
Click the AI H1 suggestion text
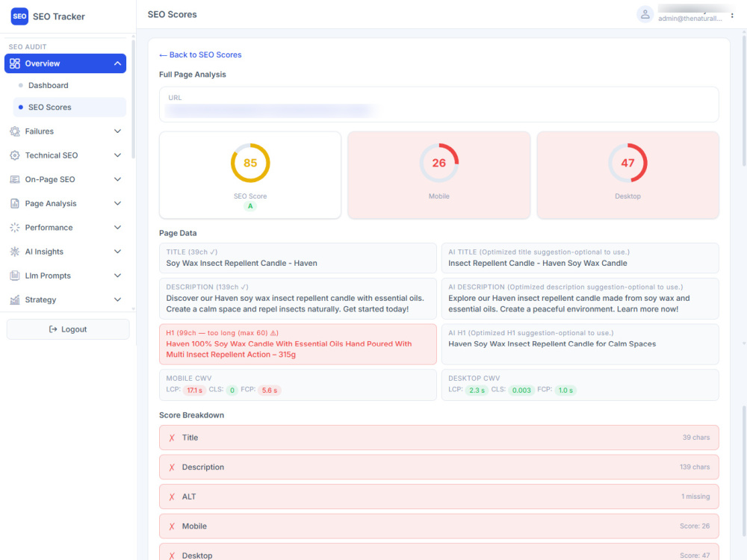coord(552,343)
